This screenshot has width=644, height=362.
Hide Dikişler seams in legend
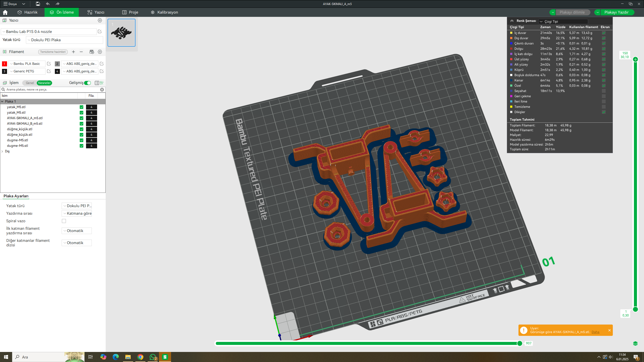click(x=604, y=112)
